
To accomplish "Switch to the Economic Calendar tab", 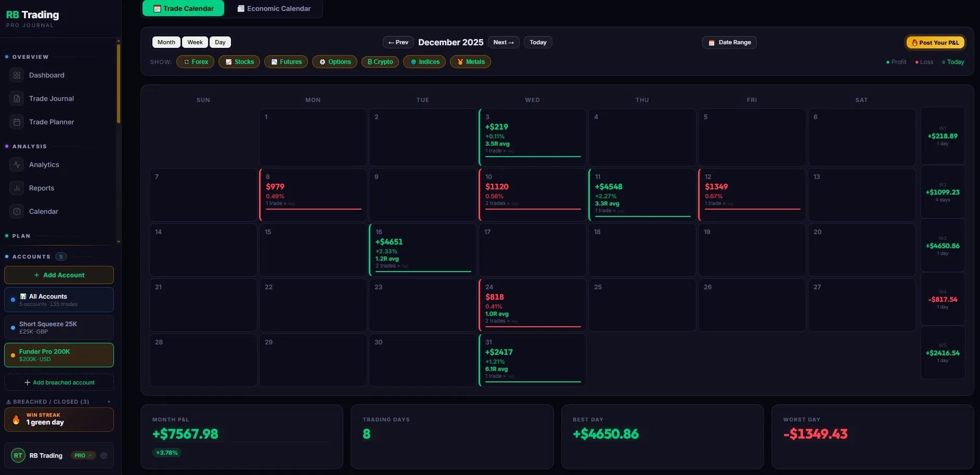I will click(x=274, y=8).
